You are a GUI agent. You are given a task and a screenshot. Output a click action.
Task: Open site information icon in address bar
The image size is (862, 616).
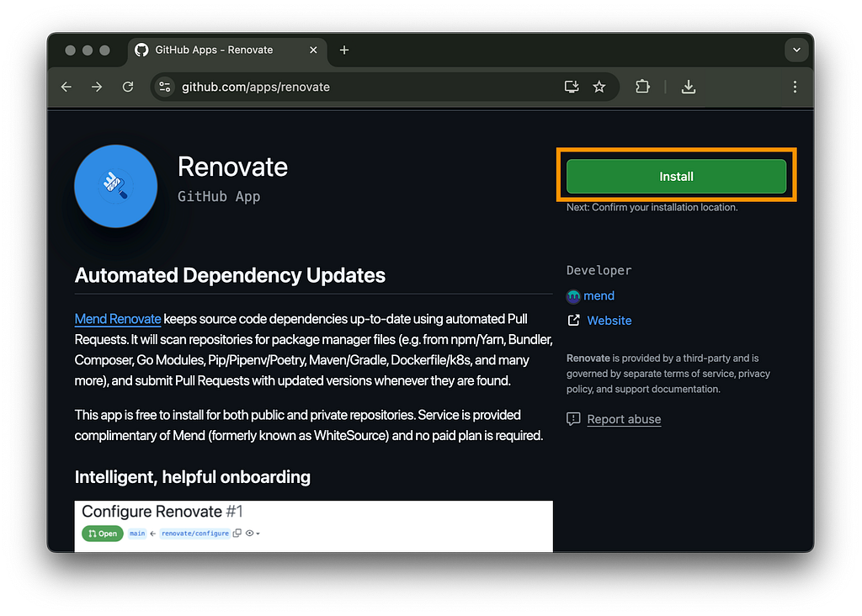coord(165,87)
